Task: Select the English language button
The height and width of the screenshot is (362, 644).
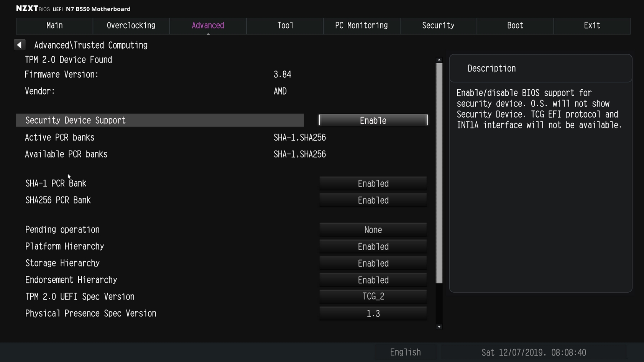Action: point(405,352)
